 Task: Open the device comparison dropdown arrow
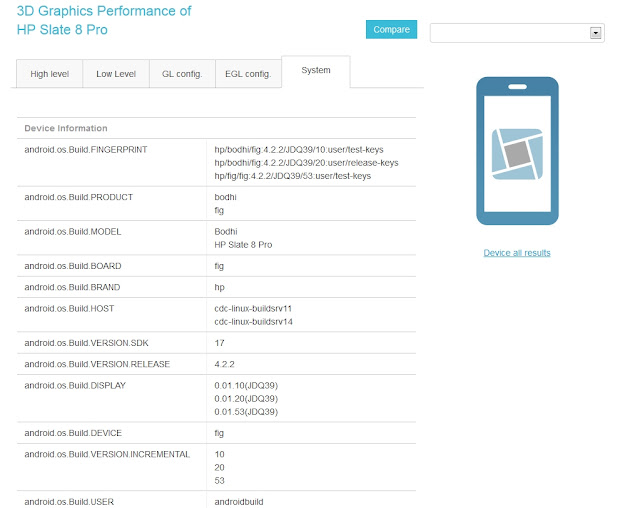(596, 33)
